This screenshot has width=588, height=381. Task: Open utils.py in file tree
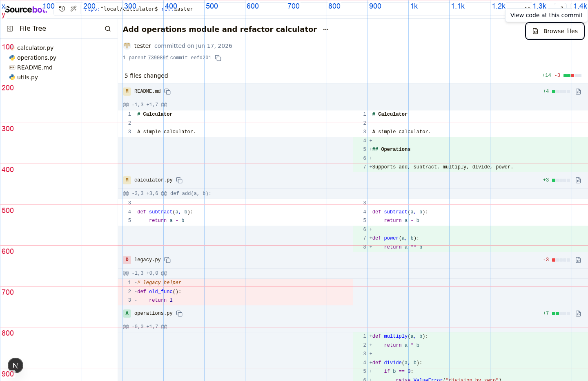tap(27, 77)
